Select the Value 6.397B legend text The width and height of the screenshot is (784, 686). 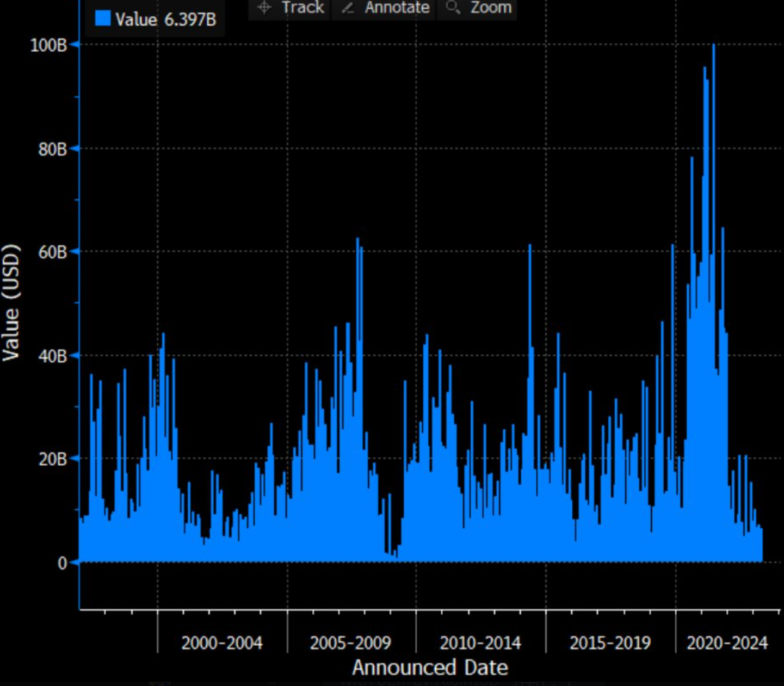165,20
